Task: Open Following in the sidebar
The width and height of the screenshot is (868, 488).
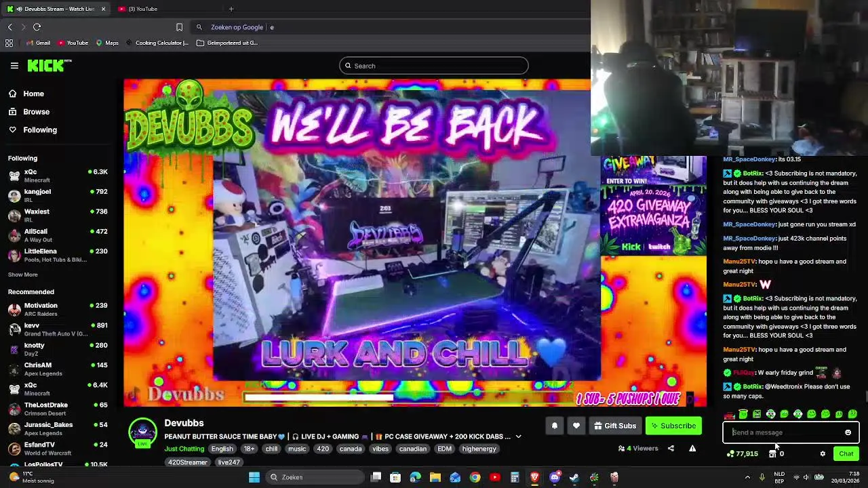Action: (x=34, y=129)
